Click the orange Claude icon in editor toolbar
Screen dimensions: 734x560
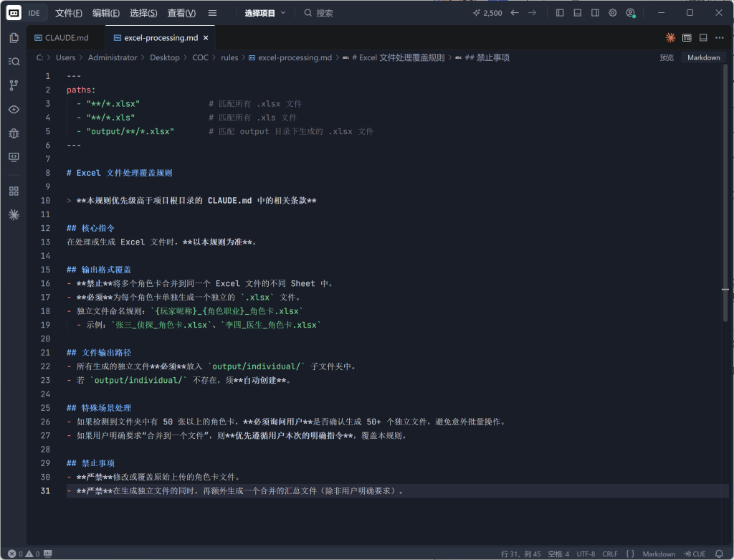[x=670, y=37]
